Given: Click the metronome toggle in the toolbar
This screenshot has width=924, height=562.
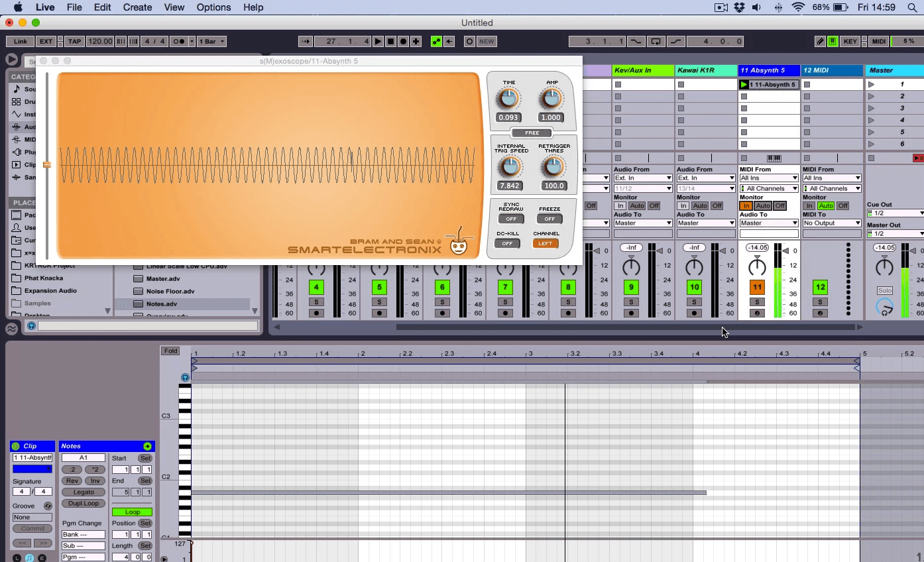Looking at the screenshot, I should click(x=179, y=41).
